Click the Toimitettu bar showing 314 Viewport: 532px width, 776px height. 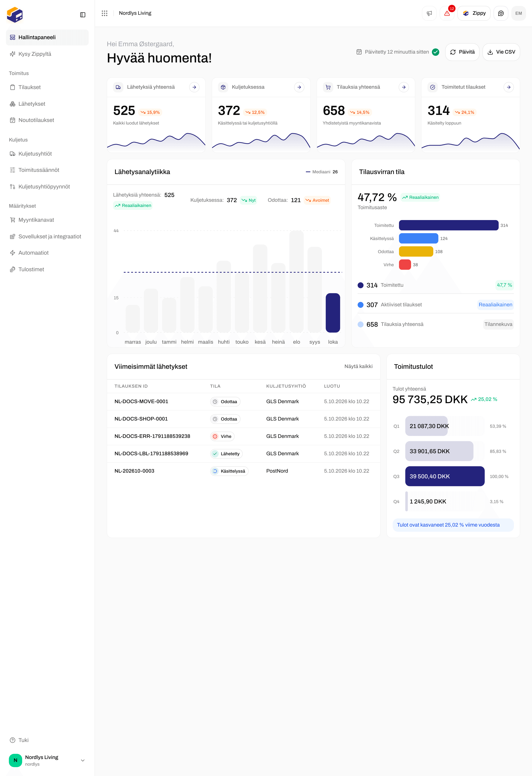point(449,225)
